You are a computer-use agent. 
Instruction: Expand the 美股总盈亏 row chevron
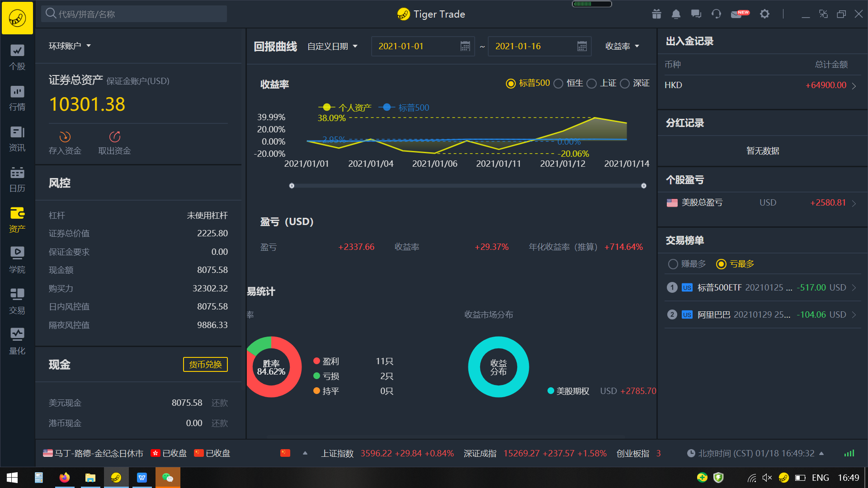tap(854, 203)
